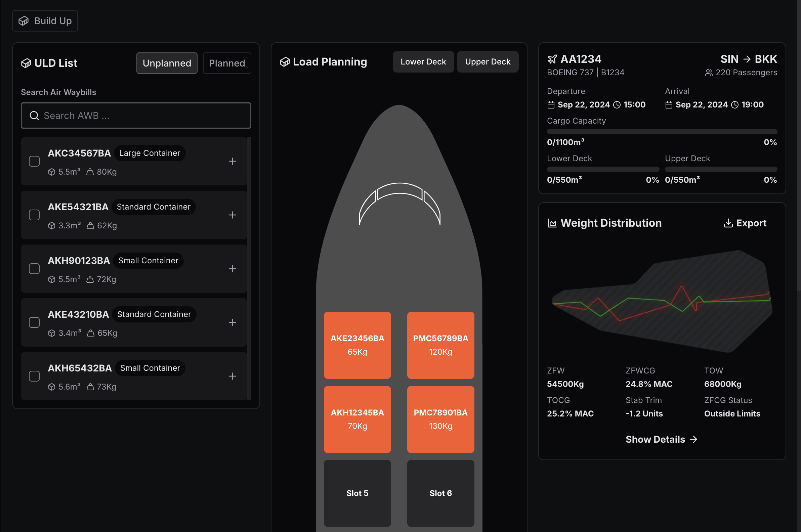Screen dimensions: 801x532
Task: Open the Upper Deck view
Action: [x=488, y=62]
